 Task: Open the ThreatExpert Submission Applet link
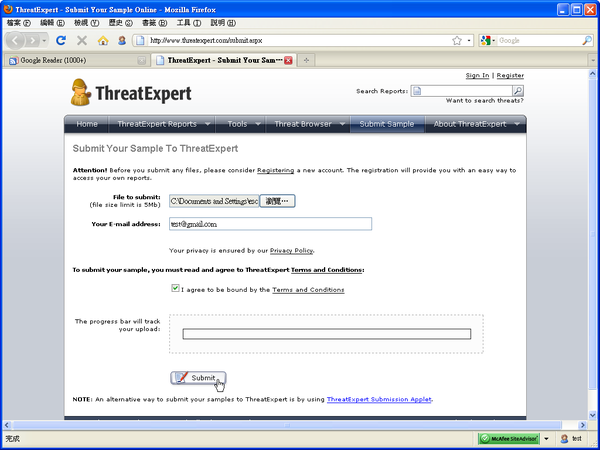(379, 399)
